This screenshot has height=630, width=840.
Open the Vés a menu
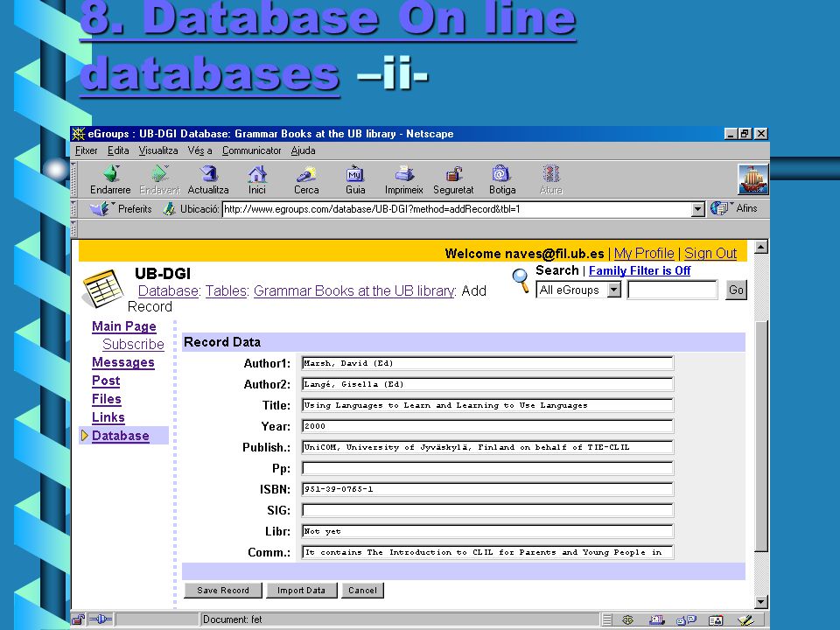[x=199, y=150]
